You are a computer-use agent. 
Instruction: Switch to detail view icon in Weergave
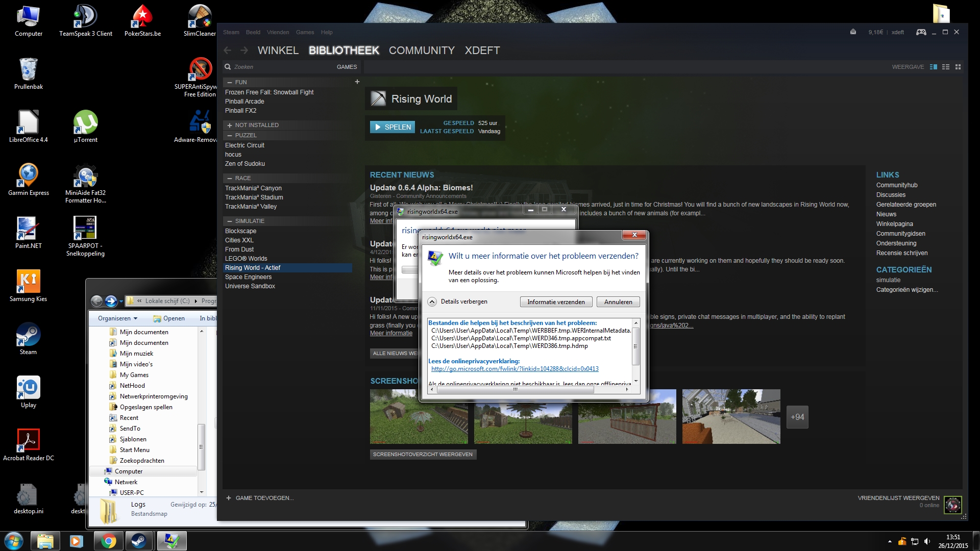[934, 67]
